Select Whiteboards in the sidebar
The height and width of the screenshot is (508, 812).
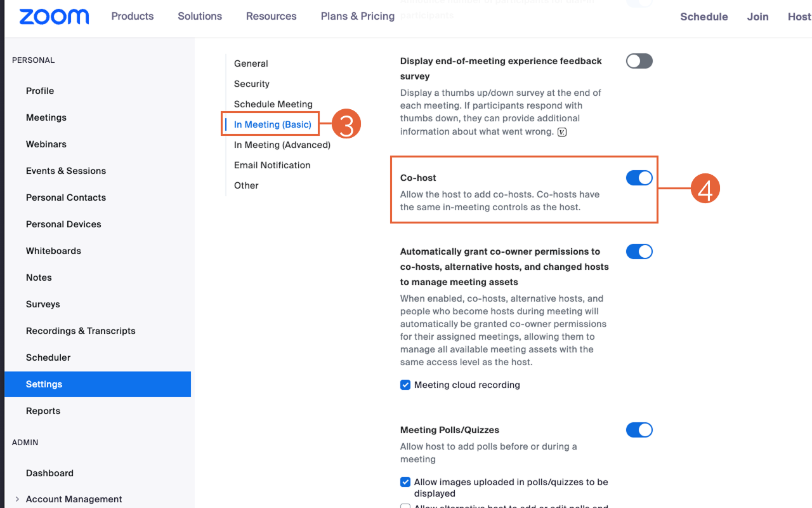click(53, 250)
